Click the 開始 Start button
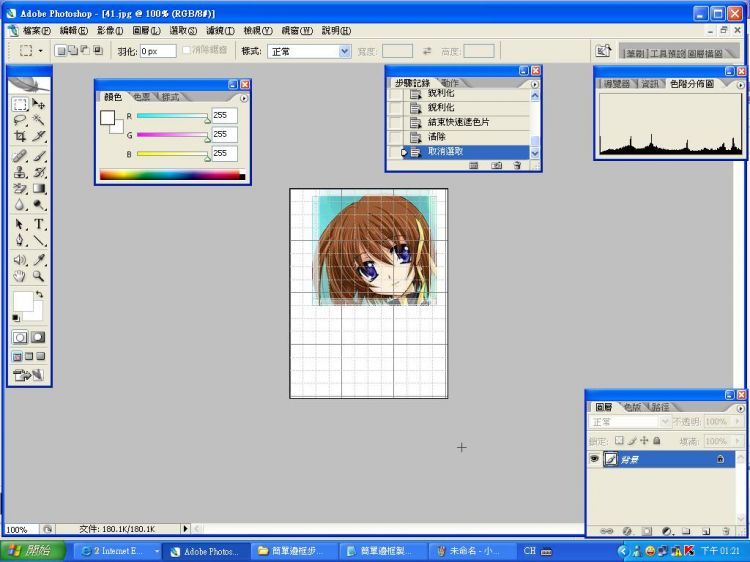750x562 pixels. click(34, 551)
